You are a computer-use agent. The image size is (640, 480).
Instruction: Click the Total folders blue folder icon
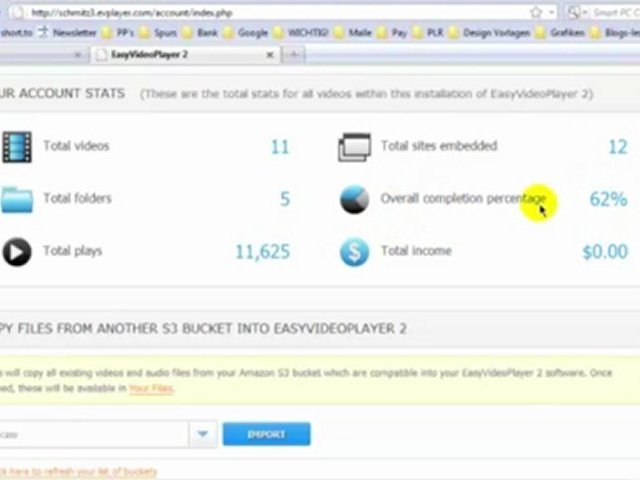coord(16,199)
